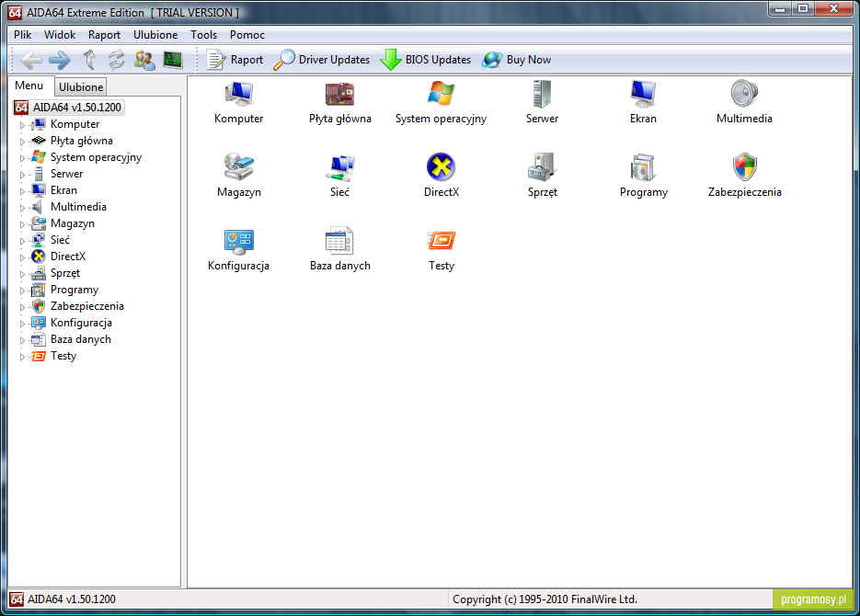Click the AIDA64 title bar app icon
The image size is (860, 616).
15,12
